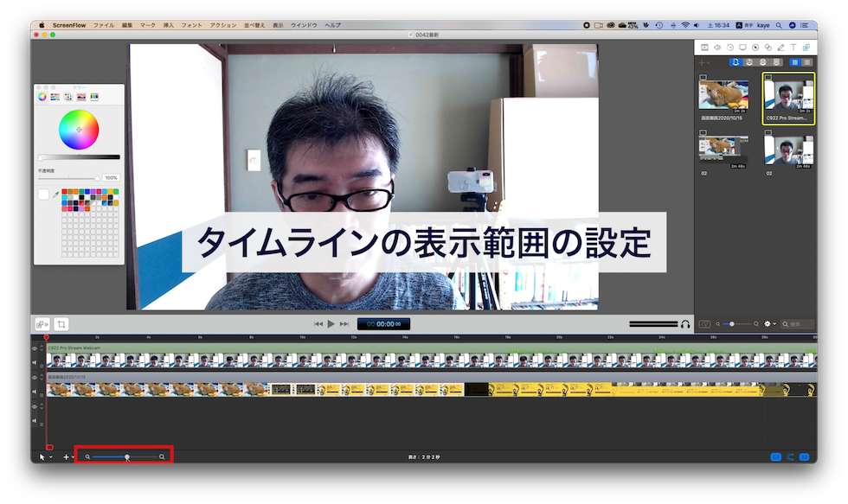The image size is (848, 504).
Task: Click the timeline zoom slider handle
Action: [x=127, y=456]
